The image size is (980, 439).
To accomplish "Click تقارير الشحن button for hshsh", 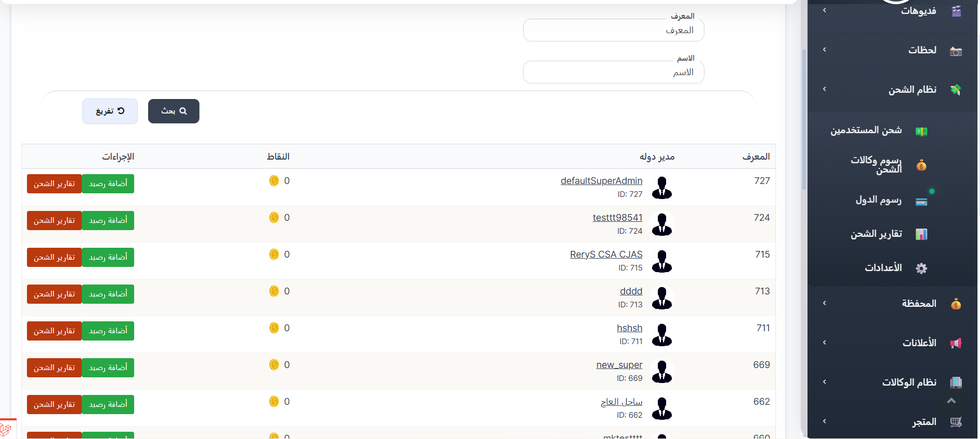I will (54, 331).
